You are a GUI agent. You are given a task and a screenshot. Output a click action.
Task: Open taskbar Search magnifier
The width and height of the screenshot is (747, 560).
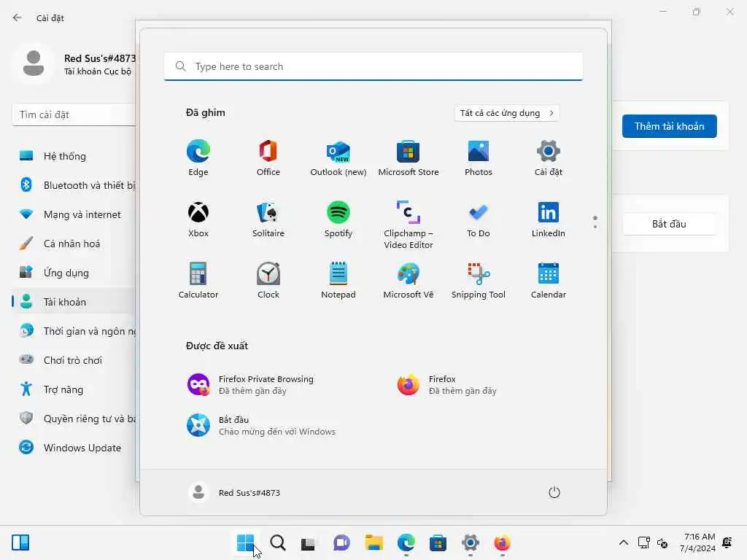click(x=278, y=542)
